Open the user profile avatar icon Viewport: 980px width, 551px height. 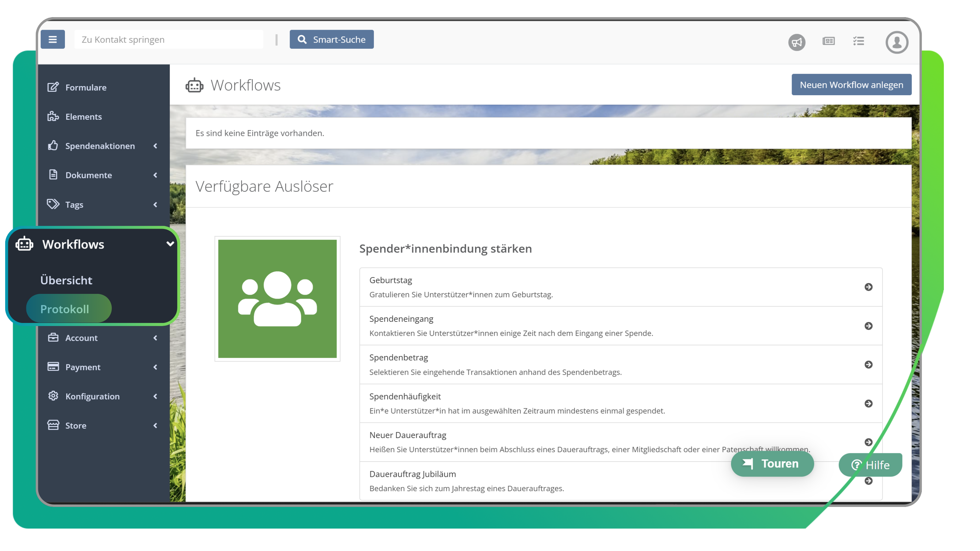pos(897,42)
